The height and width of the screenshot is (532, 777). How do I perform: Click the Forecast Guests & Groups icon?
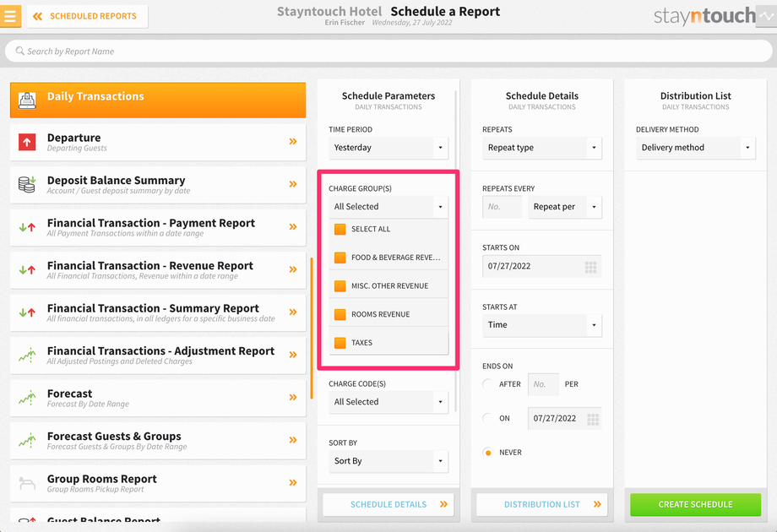pos(27,440)
